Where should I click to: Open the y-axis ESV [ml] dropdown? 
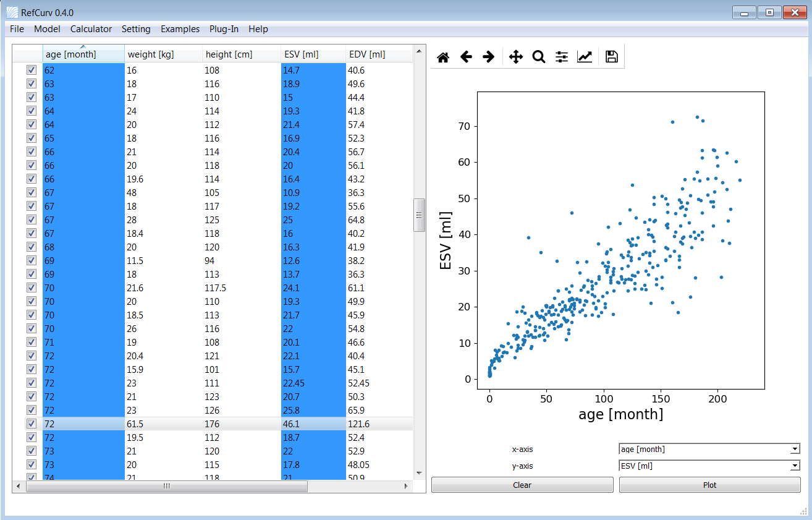click(x=709, y=466)
